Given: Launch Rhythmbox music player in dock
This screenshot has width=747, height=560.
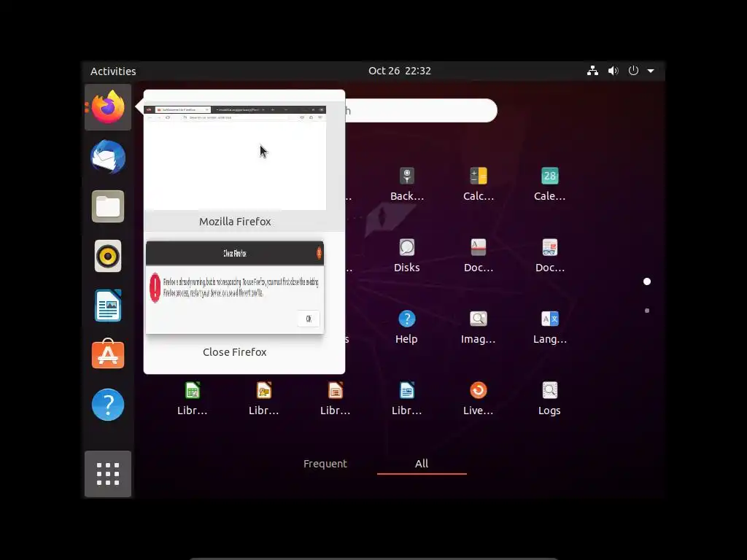Looking at the screenshot, I should click(108, 256).
